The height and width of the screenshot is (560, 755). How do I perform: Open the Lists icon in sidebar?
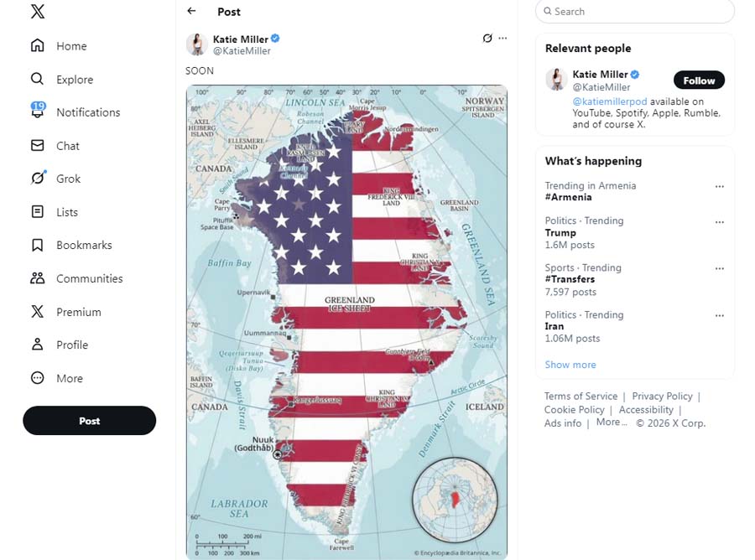pyautogui.click(x=37, y=212)
